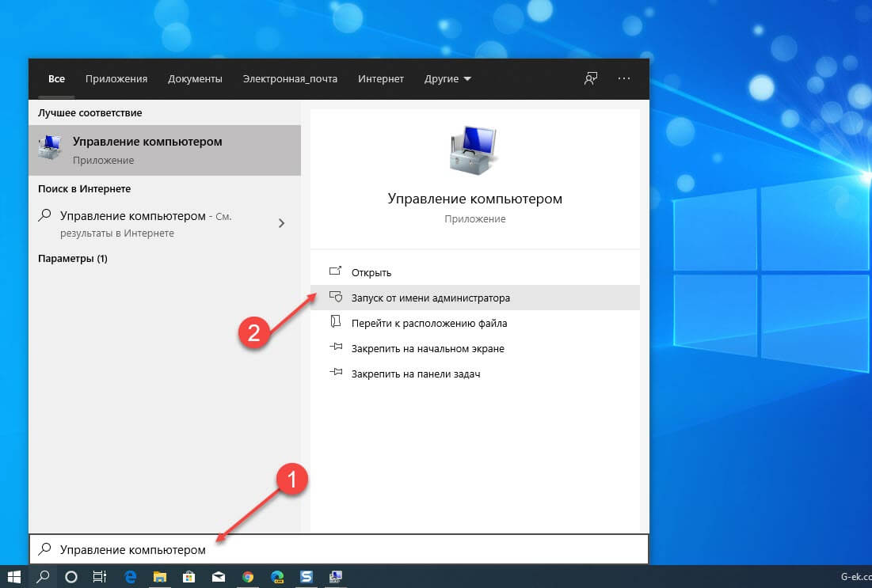
Task: Open Cortana from the taskbar
Action: tap(71, 577)
